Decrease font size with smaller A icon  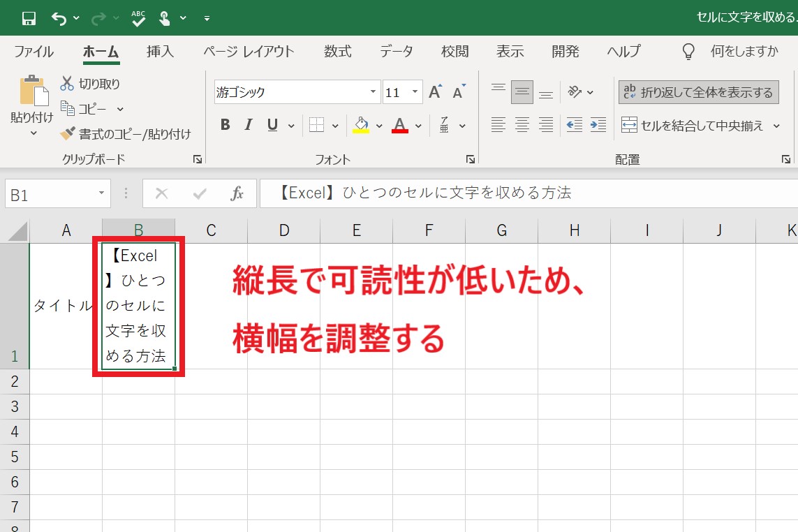pos(459,91)
